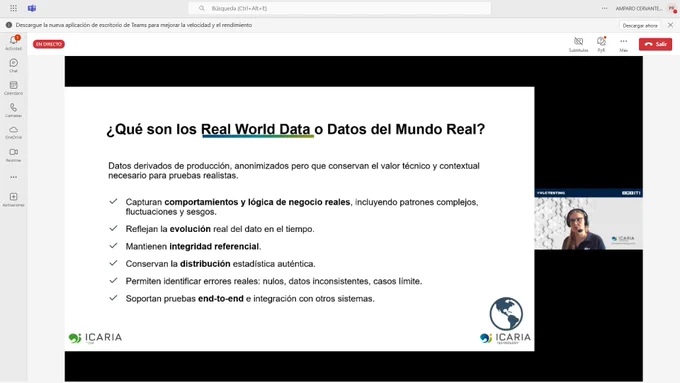Image resolution: width=680 pixels, height=383 pixels.
Task: Click the EN DIRECTO live badge
Action: pyautogui.click(x=49, y=44)
